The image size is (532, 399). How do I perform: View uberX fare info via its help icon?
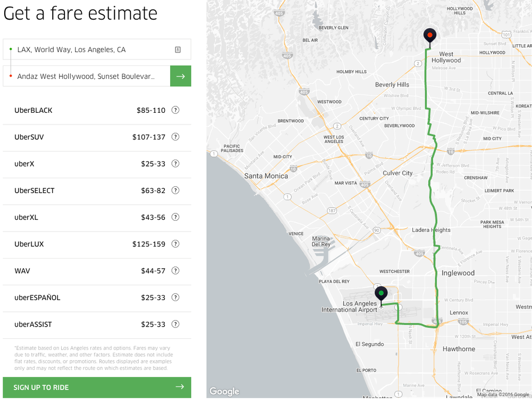click(x=176, y=164)
